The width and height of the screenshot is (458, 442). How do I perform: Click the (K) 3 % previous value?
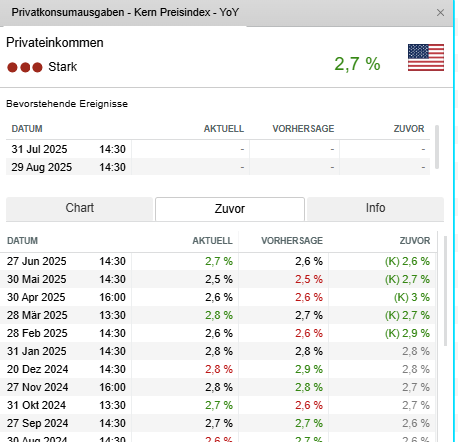(412, 297)
